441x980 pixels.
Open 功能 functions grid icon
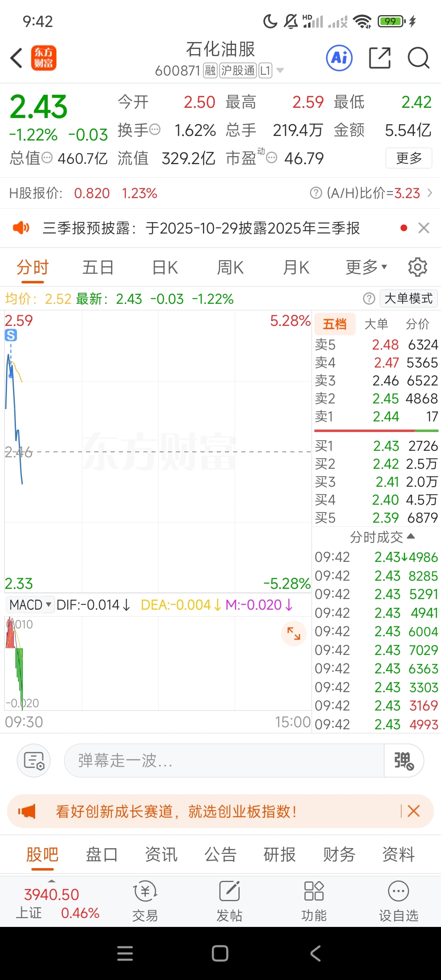point(314,901)
